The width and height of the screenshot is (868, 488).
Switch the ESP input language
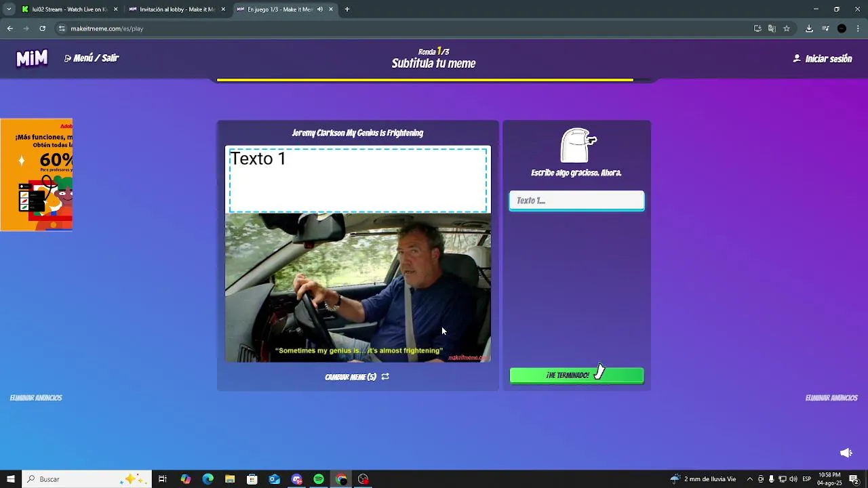pyautogui.click(x=807, y=479)
